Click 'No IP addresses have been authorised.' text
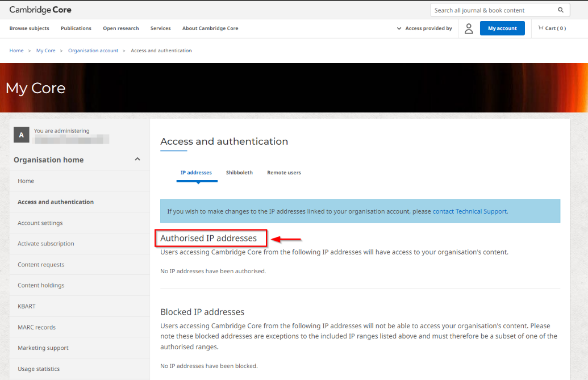The width and height of the screenshot is (588, 380). click(213, 272)
